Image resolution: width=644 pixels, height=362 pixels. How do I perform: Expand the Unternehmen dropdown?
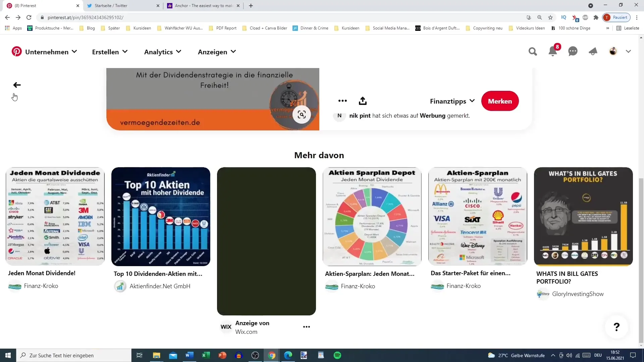[51, 52]
